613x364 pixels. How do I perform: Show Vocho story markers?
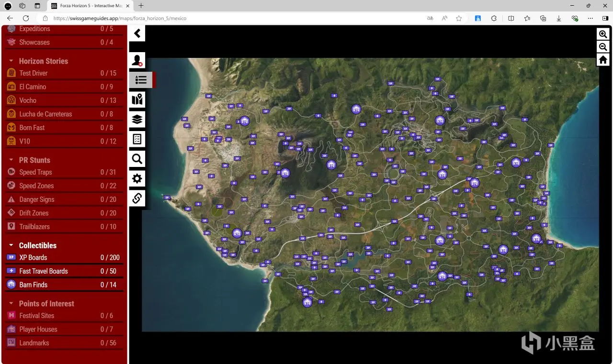[x=64, y=100]
